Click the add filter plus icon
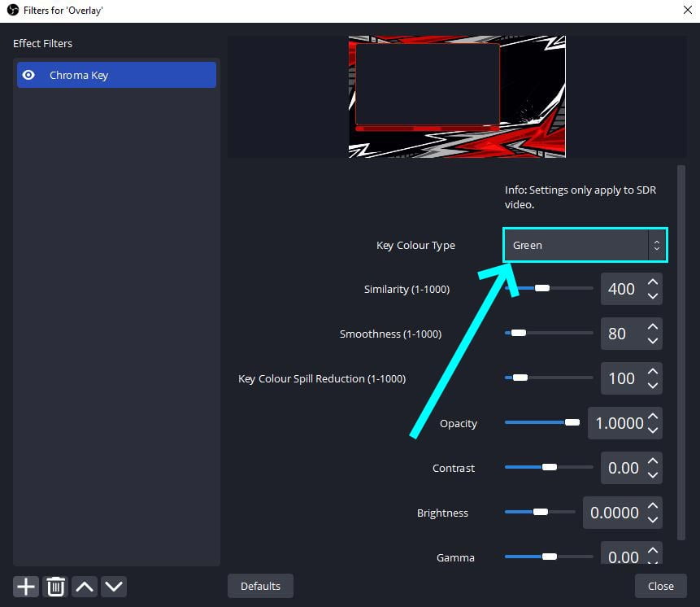The width and height of the screenshot is (700, 607). pos(26,586)
